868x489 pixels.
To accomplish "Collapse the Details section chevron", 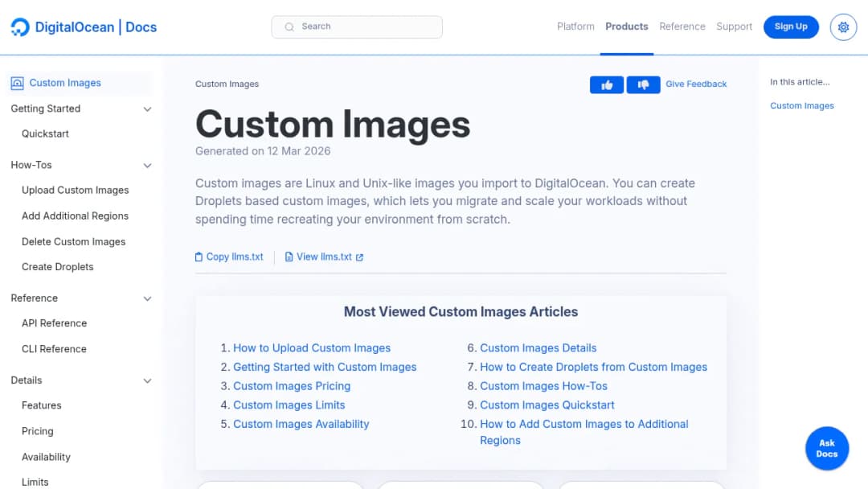I will tap(147, 381).
